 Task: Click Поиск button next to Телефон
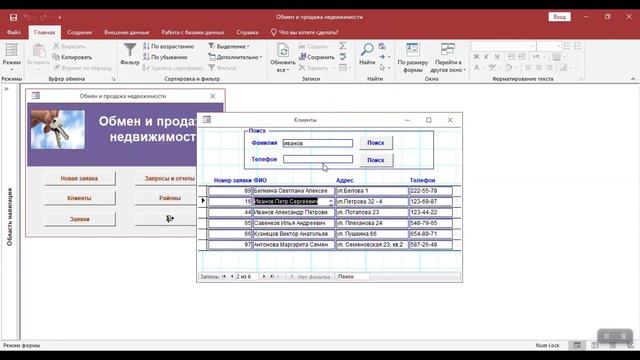pos(376,160)
